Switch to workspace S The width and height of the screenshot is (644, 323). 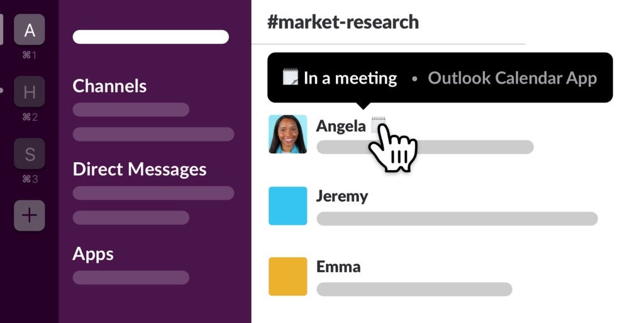(29, 153)
